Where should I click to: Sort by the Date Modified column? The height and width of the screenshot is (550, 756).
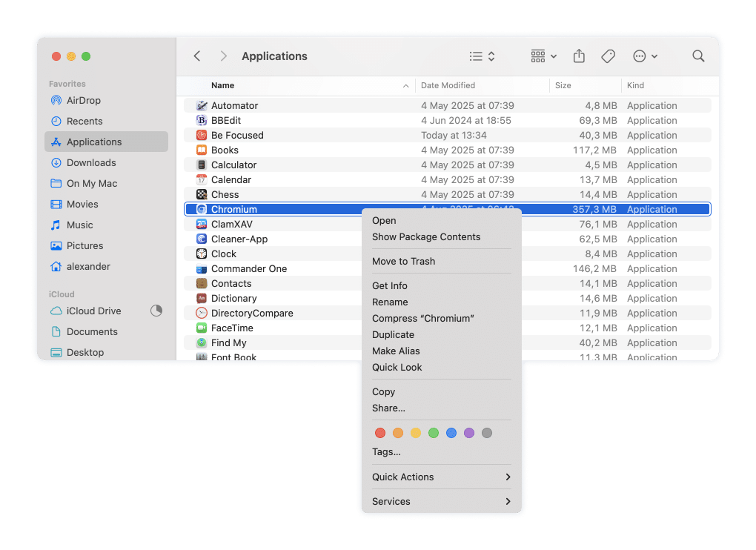click(x=483, y=85)
